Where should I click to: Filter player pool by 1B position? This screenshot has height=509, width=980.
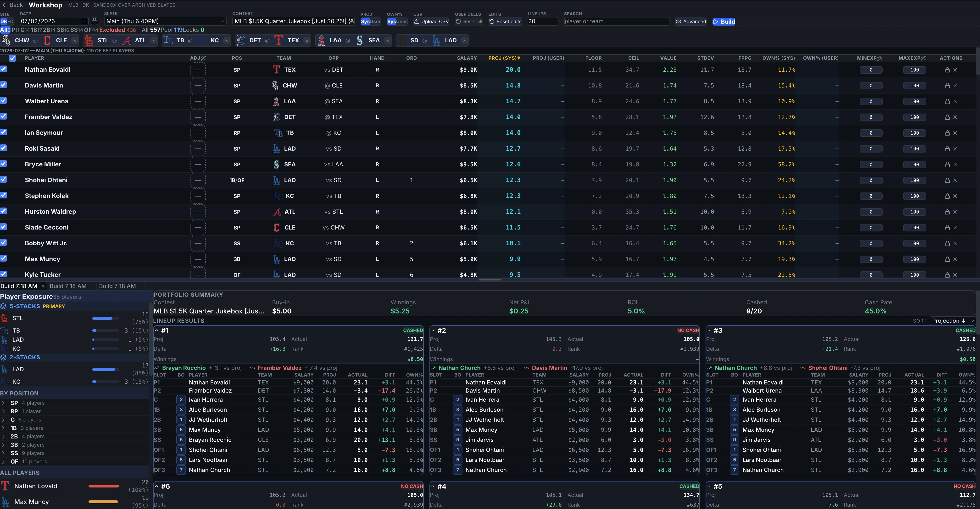click(x=37, y=30)
